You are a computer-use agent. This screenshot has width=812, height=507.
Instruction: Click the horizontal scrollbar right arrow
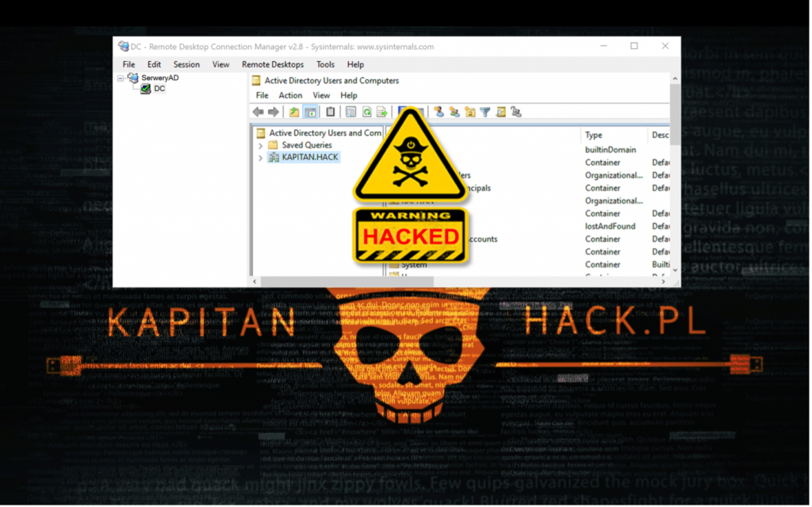[x=664, y=282]
